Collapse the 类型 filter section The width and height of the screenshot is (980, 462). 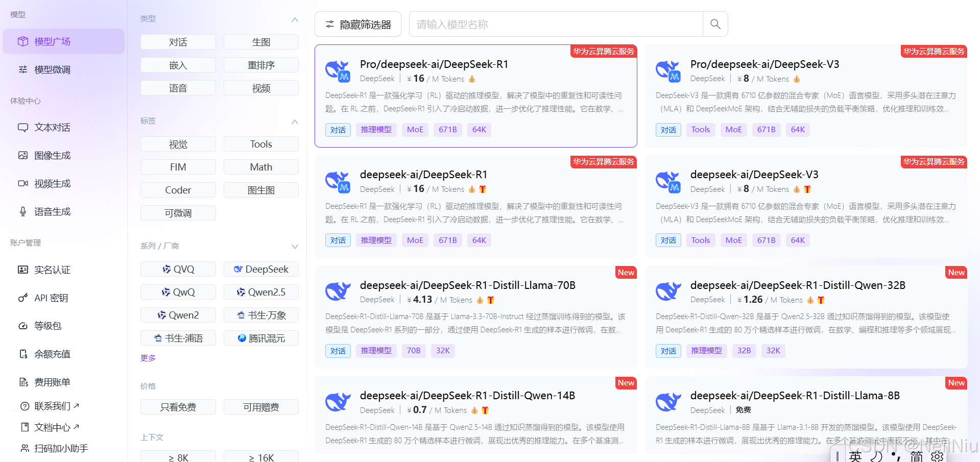pyautogui.click(x=295, y=19)
